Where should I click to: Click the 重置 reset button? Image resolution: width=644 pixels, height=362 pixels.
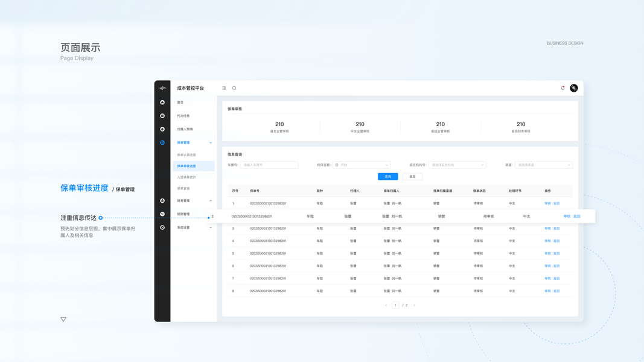click(x=412, y=177)
